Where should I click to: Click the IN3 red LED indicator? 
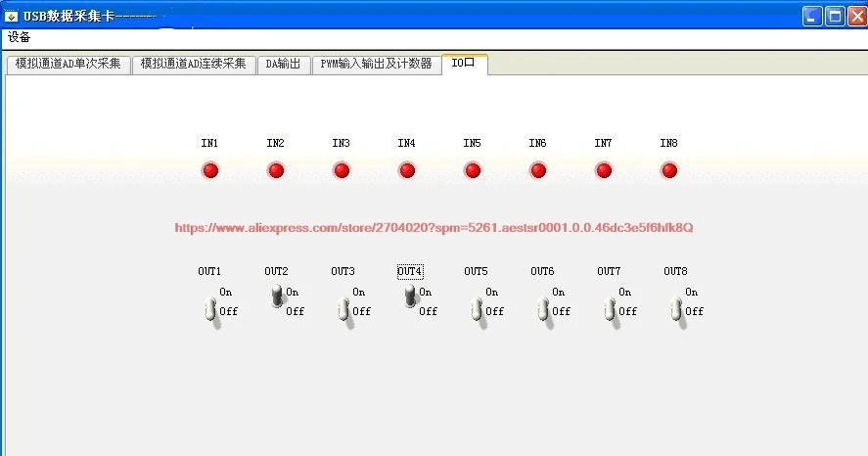coord(342,170)
